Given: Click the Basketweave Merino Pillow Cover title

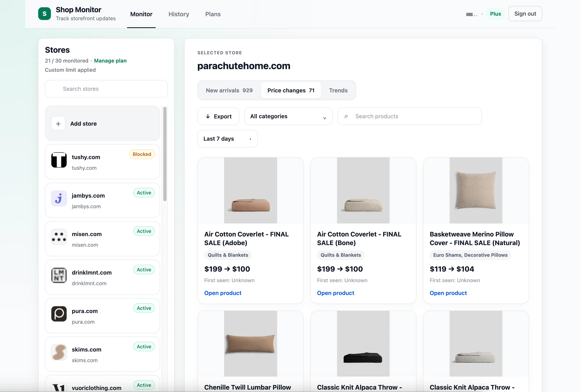Looking at the screenshot, I should [475, 238].
